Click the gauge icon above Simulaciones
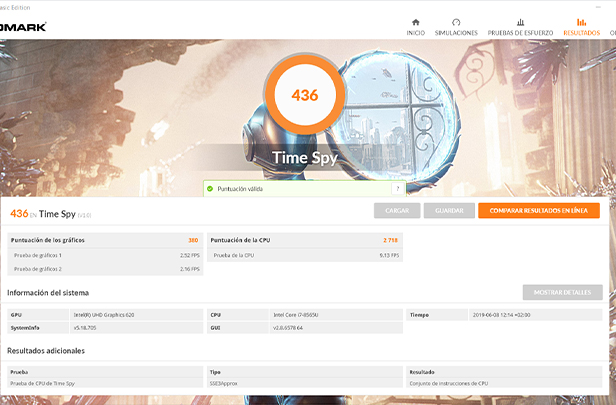The height and width of the screenshot is (405, 616). pos(456,22)
